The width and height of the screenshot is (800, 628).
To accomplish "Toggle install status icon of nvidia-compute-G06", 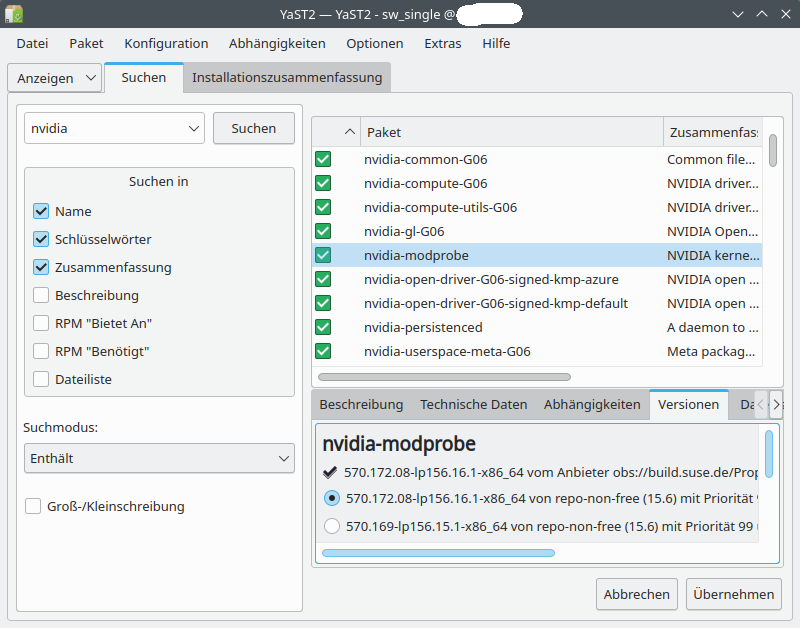I will pos(323,183).
